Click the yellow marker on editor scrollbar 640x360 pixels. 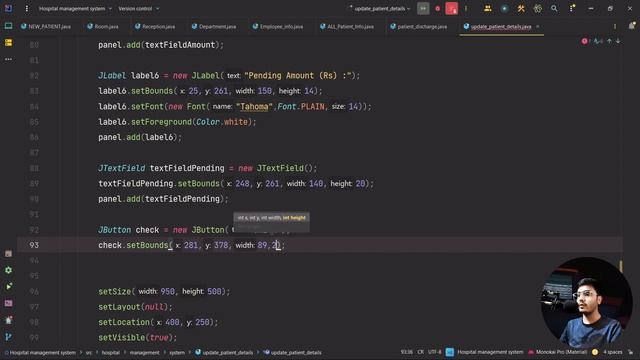(x=621, y=267)
